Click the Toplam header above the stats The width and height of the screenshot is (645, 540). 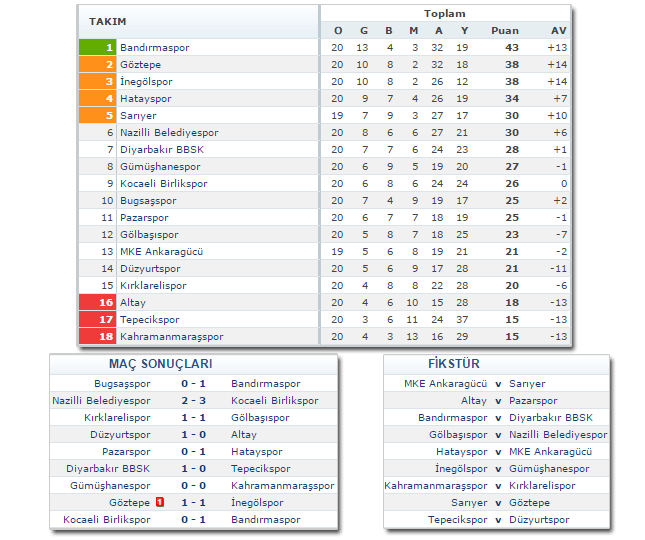pos(444,14)
